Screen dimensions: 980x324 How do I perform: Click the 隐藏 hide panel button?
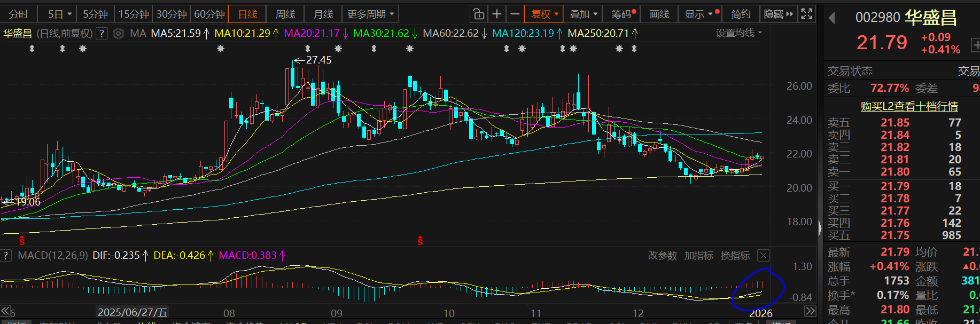point(779,14)
